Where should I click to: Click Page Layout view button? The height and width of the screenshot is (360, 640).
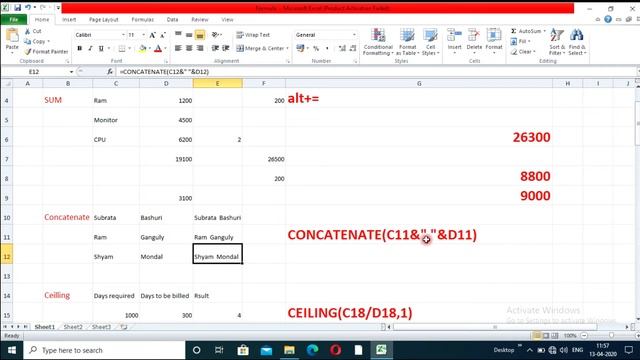pos(546,336)
